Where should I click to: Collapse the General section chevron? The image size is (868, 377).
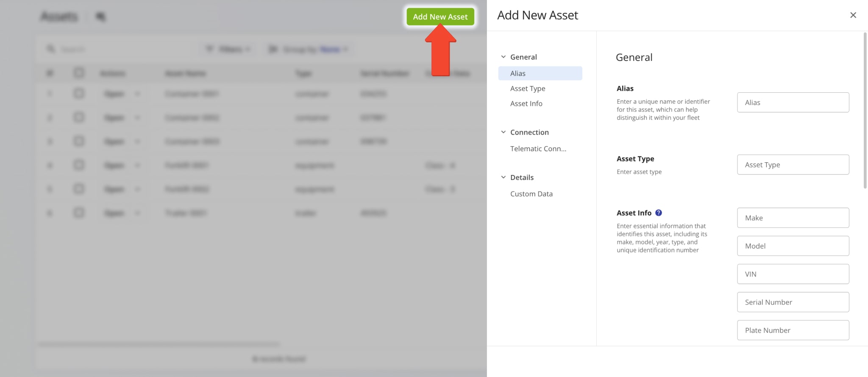[503, 57]
